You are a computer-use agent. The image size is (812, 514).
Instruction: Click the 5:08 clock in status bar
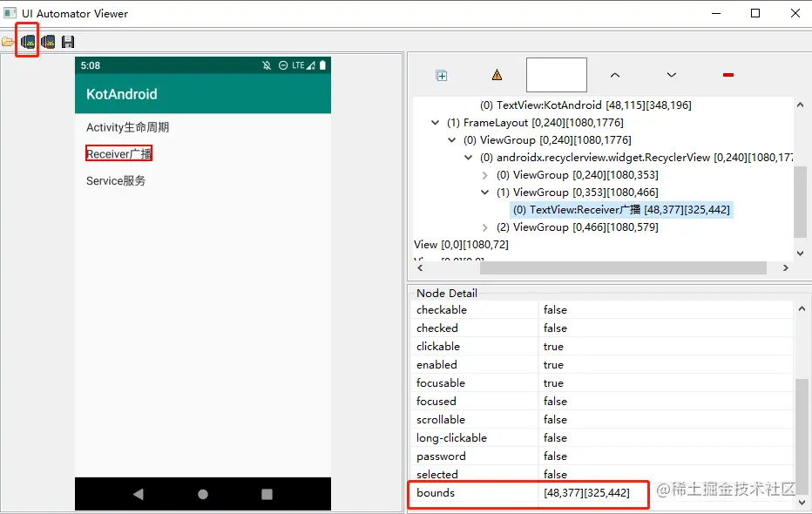(x=90, y=65)
